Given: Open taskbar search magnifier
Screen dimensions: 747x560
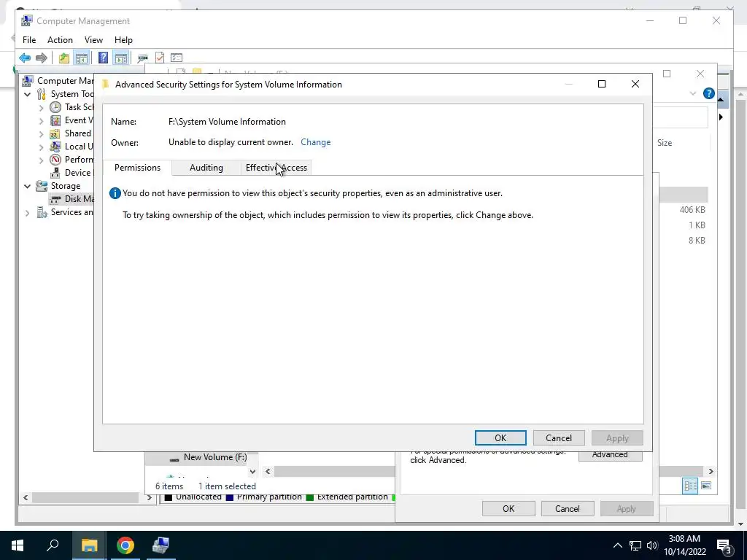Looking at the screenshot, I should tap(53, 545).
